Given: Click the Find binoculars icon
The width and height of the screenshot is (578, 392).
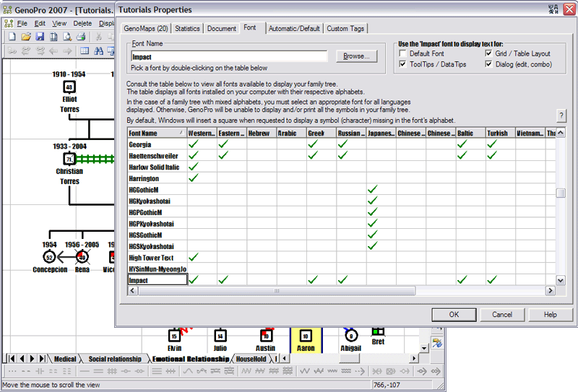Looking at the screenshot, I should pos(98,51).
